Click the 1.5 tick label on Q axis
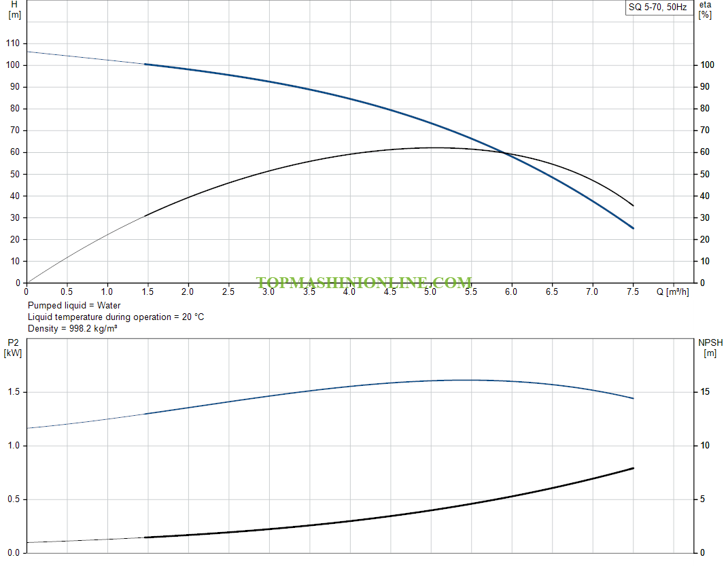The width and height of the screenshot is (728, 566). point(148,291)
